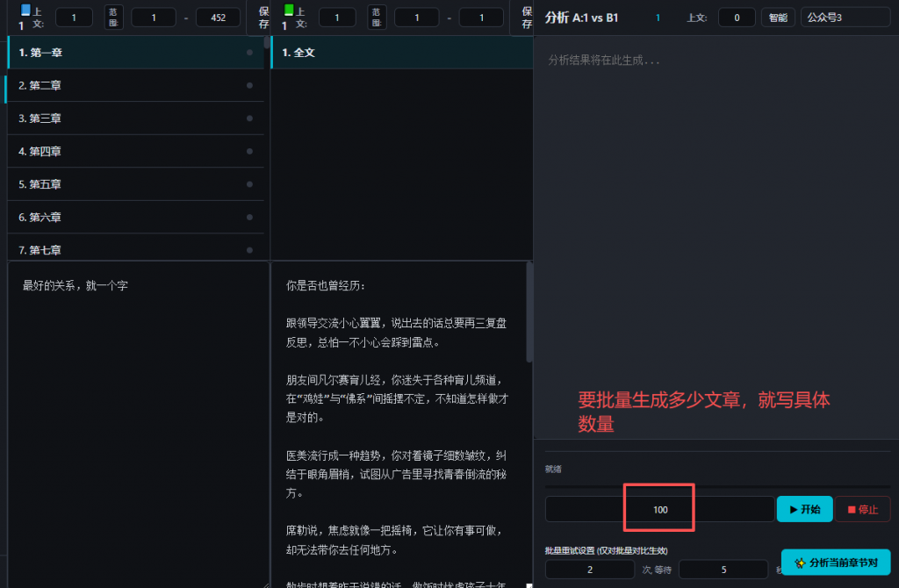Click the status dot beside 第一章
This screenshot has height=588, width=899.
pos(249,53)
